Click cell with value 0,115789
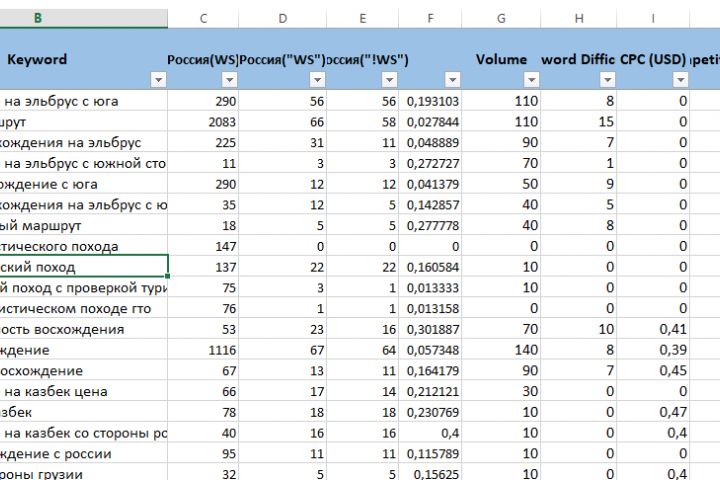Viewport: 720px width, 480px height. click(x=430, y=454)
